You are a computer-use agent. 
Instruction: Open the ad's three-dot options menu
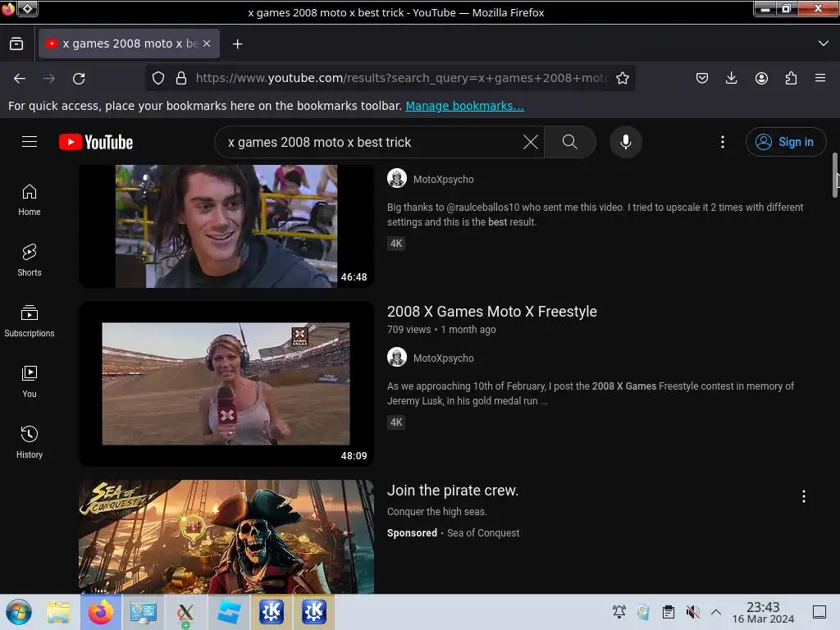tap(804, 496)
